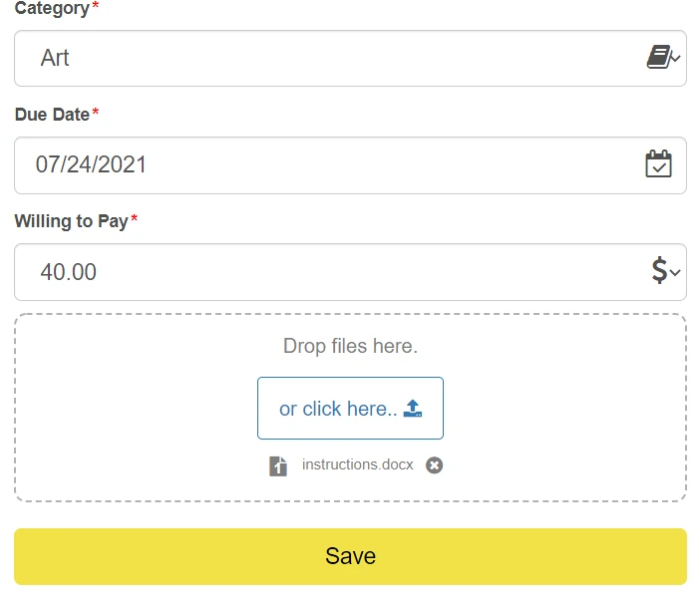
Task: Click the "Drop files here." text
Action: (350, 347)
